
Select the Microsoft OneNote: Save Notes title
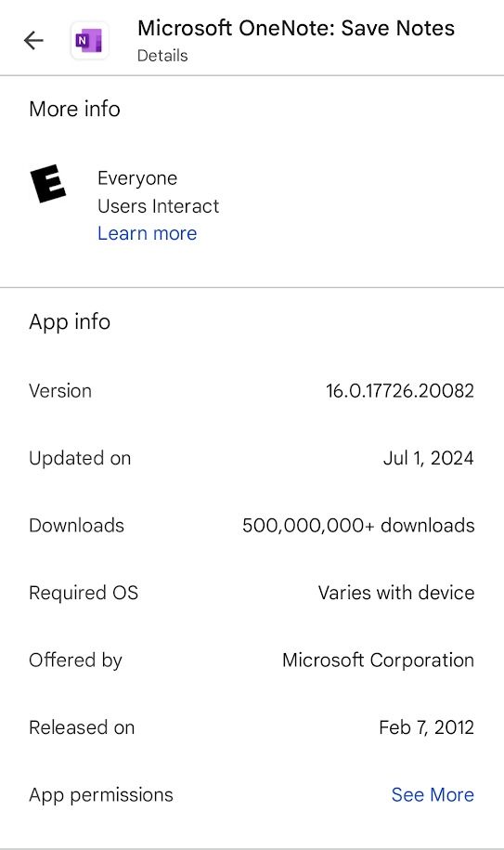click(296, 28)
